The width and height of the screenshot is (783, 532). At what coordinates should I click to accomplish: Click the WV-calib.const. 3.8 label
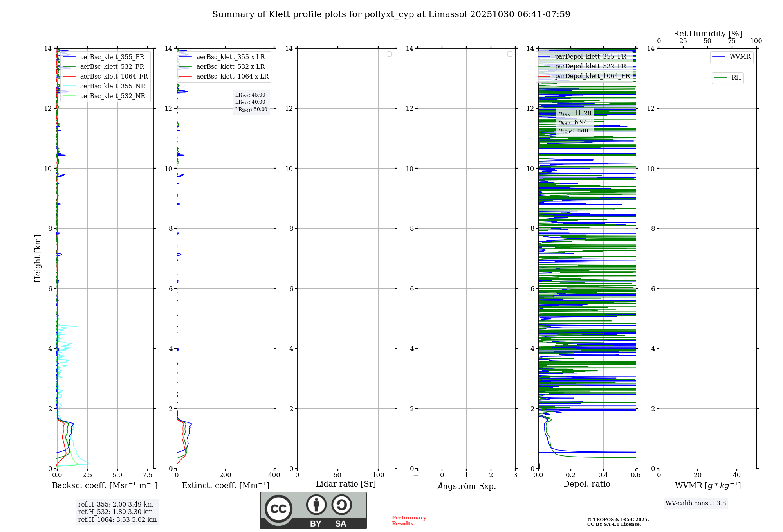(x=695, y=503)
